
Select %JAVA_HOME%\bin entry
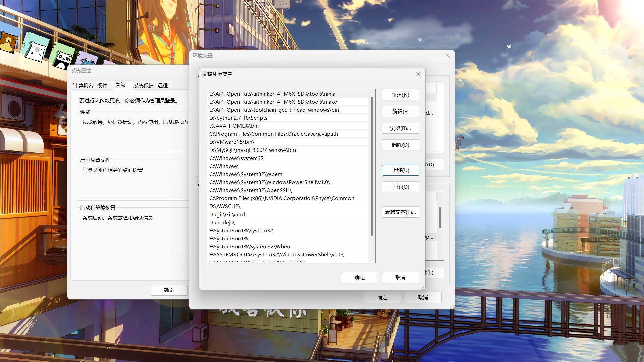288,126
